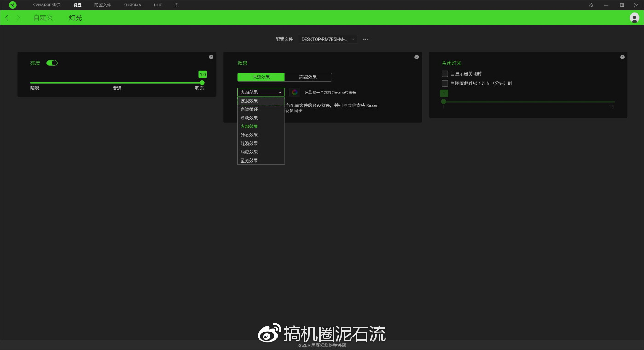Toggle the 亮度 brightness switch off
This screenshot has height=350, width=644.
pyautogui.click(x=52, y=63)
